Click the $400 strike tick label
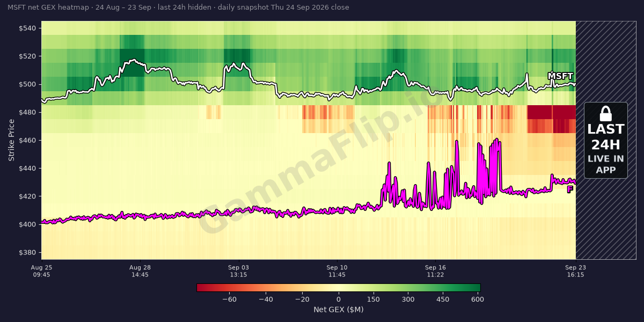Screen dimensions: 644x322 27,224
